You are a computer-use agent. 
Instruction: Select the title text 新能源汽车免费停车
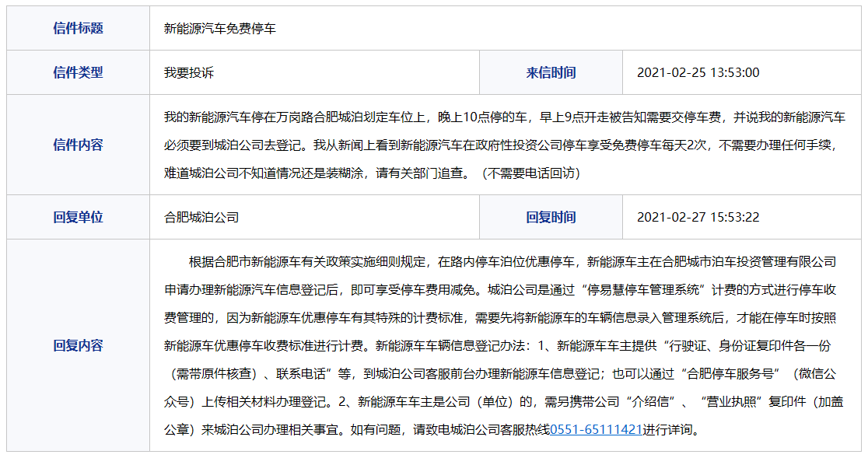tap(220, 29)
